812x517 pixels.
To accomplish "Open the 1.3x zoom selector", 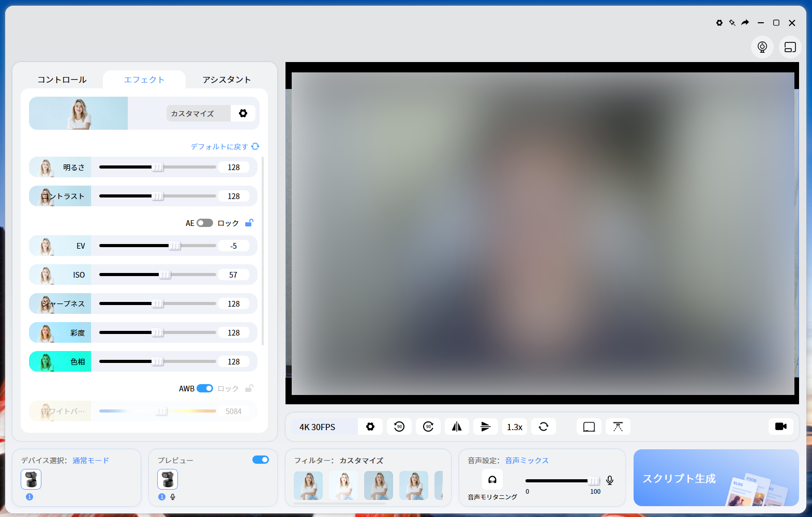I will [x=515, y=427].
